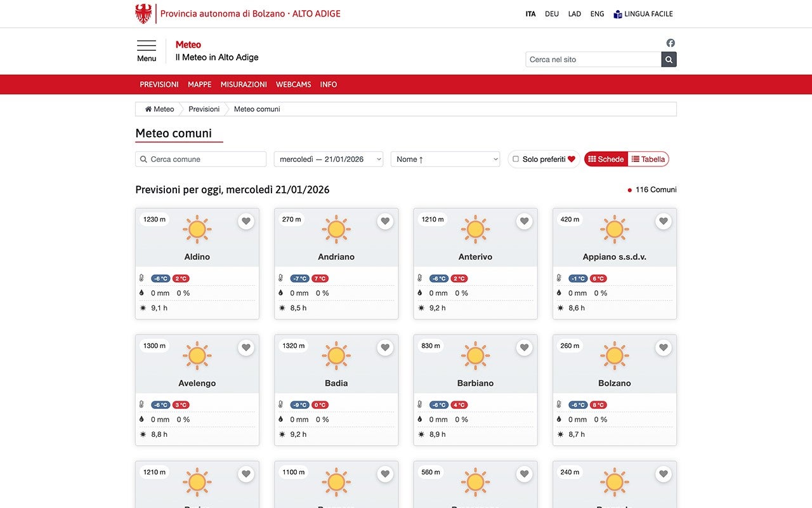812x508 pixels.
Task: Switch language to DEU
Action: [x=552, y=14]
